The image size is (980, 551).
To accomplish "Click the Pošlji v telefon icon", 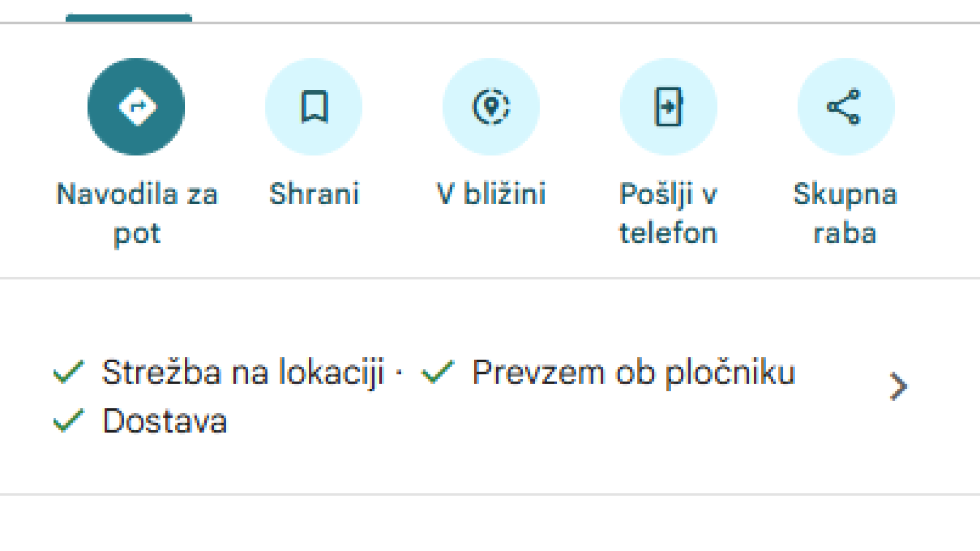I will tap(668, 107).
